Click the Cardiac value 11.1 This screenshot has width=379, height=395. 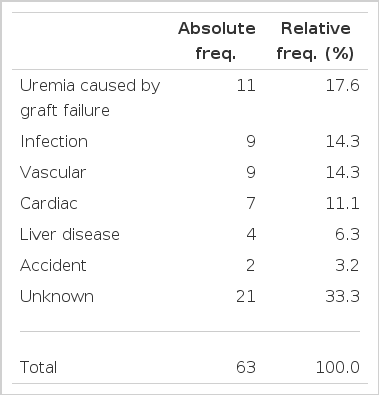(x=342, y=203)
